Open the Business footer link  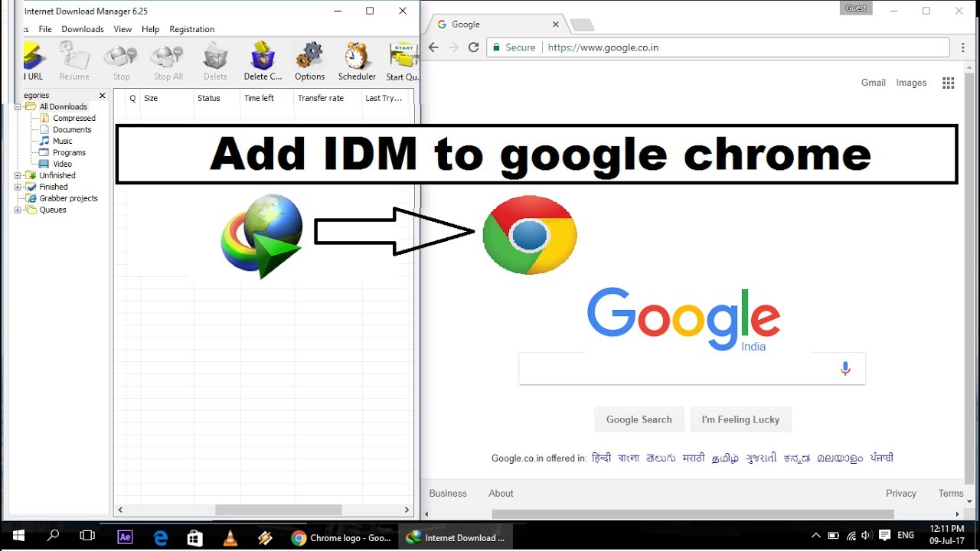(x=448, y=494)
